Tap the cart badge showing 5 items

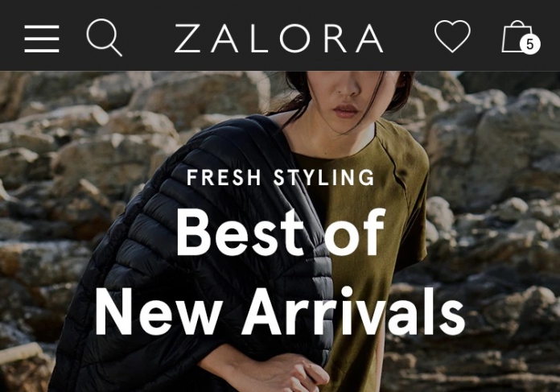(529, 44)
